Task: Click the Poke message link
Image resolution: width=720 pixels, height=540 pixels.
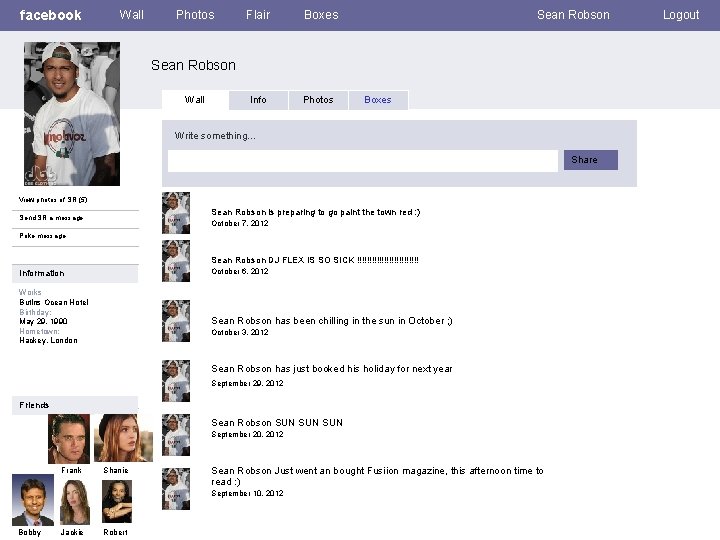Action: pyautogui.click(x=43, y=236)
